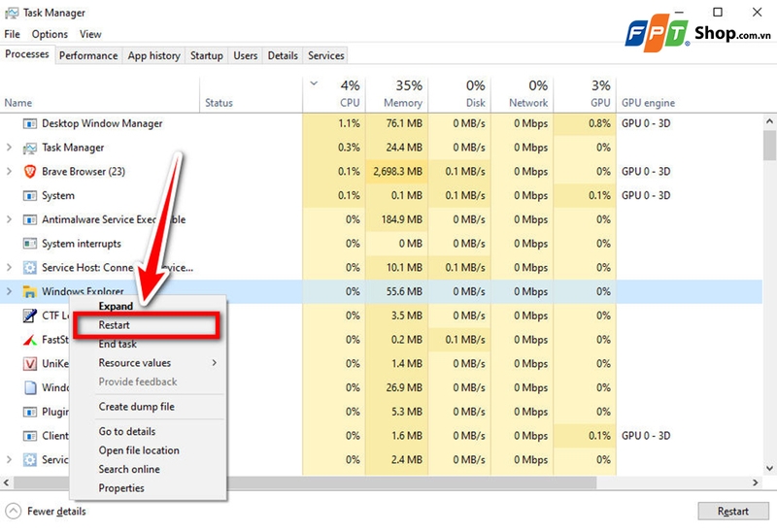
Task: Click the Task Manager title bar icon
Action: point(12,13)
